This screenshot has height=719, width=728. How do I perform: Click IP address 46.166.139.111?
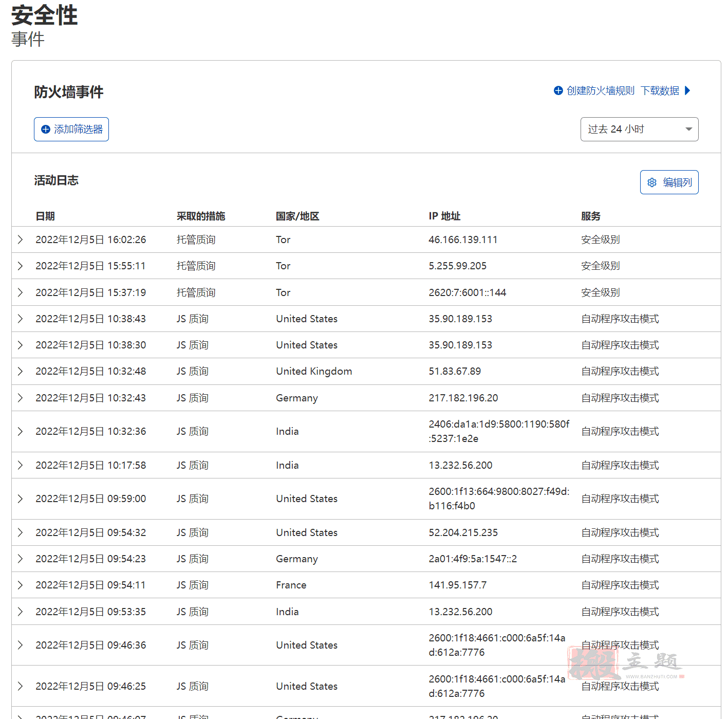tap(463, 239)
